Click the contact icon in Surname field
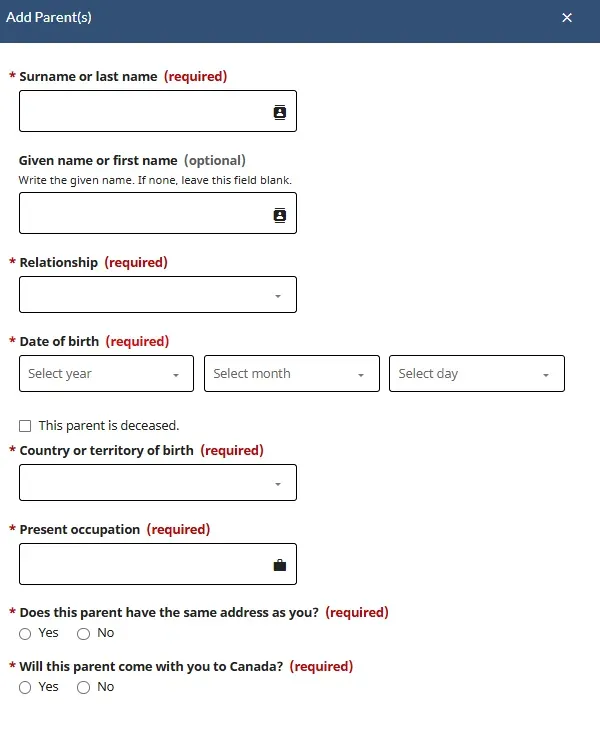 [280, 112]
